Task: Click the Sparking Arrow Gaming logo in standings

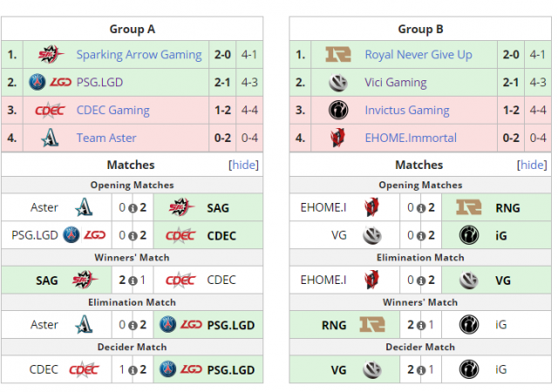Action: [x=48, y=55]
